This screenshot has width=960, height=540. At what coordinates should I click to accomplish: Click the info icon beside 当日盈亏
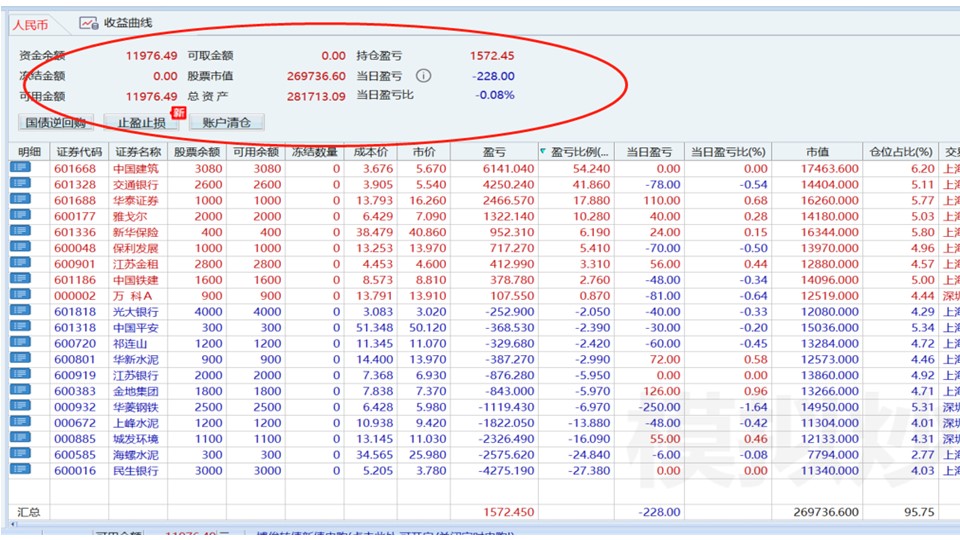point(423,76)
